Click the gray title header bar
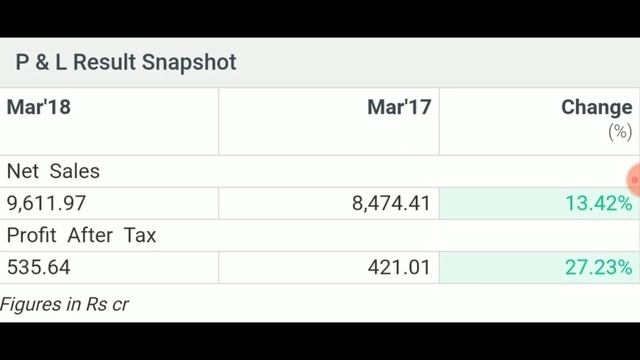This screenshot has height=360, width=640. point(320,62)
